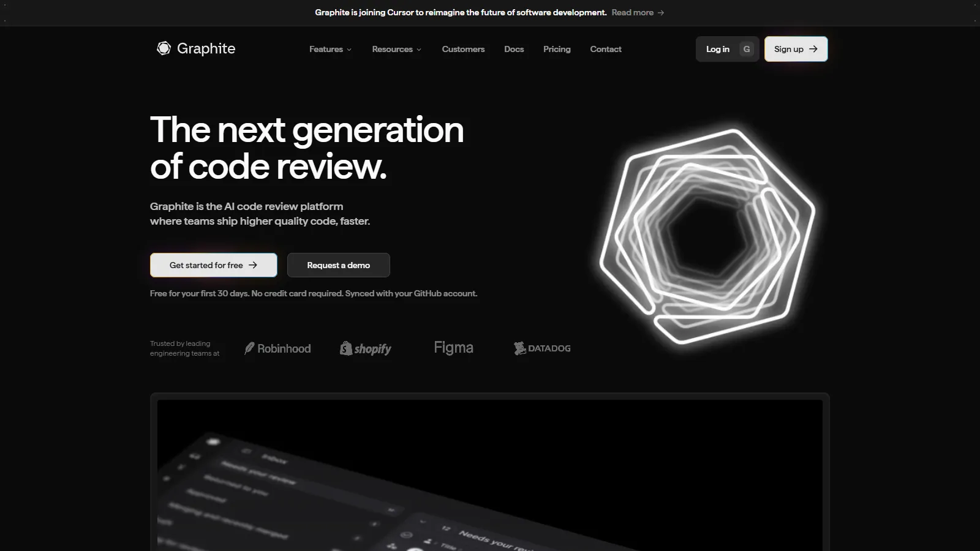The height and width of the screenshot is (551, 980).
Task: Open the Customers page
Action: (x=463, y=49)
